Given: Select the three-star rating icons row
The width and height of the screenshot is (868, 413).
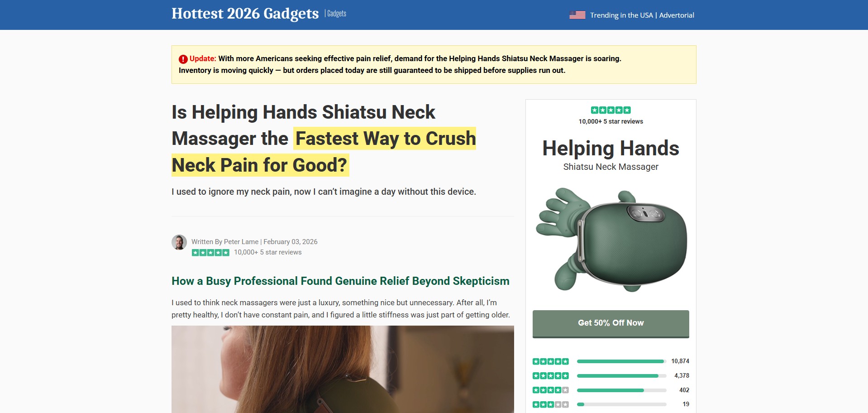Looking at the screenshot, I should click(x=550, y=404).
